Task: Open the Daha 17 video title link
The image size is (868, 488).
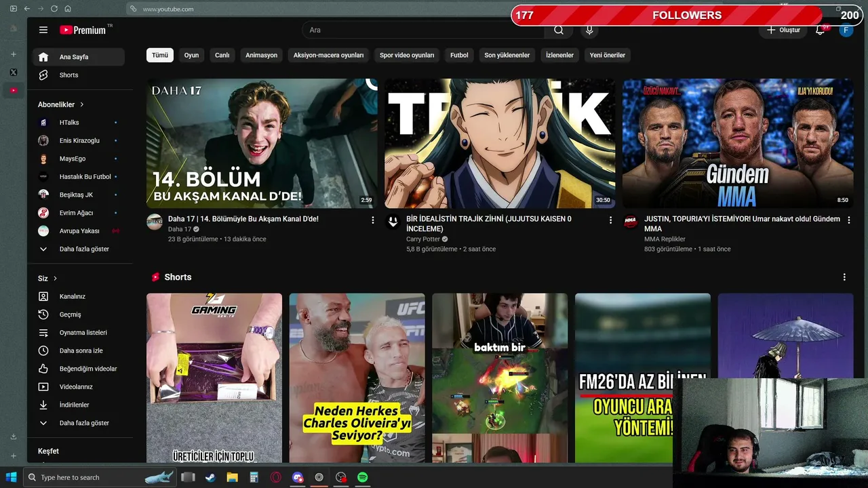Action: pyautogui.click(x=243, y=219)
